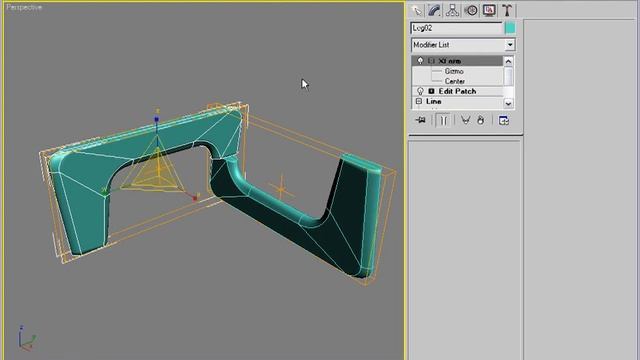
Task: Collapse the XForm modifier sub-objects
Action: [x=431, y=61]
